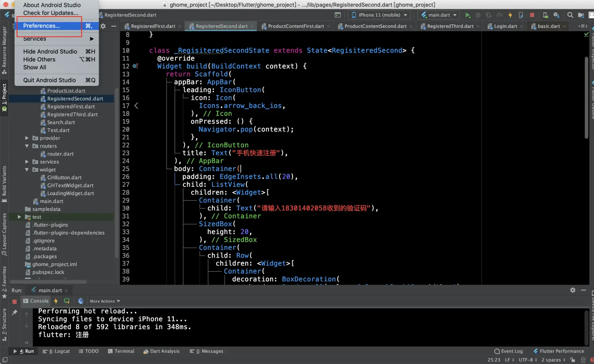594x364 pixels.
Task: Expand the services folder
Action: pyautogui.click(x=27, y=162)
